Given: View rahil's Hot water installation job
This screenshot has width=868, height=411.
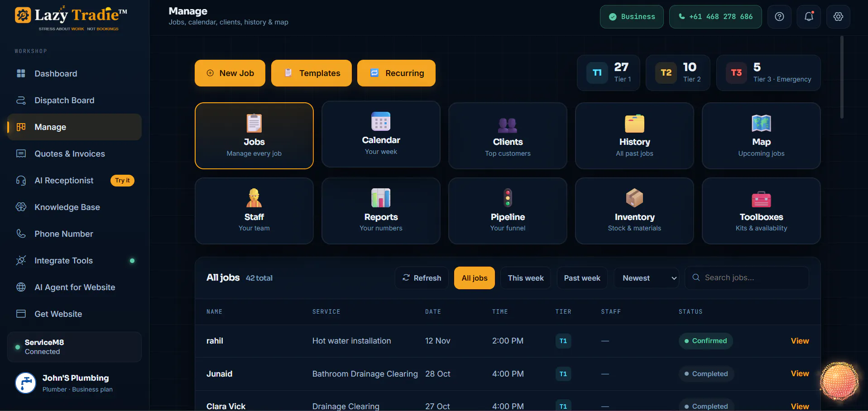Looking at the screenshot, I should (x=800, y=341).
